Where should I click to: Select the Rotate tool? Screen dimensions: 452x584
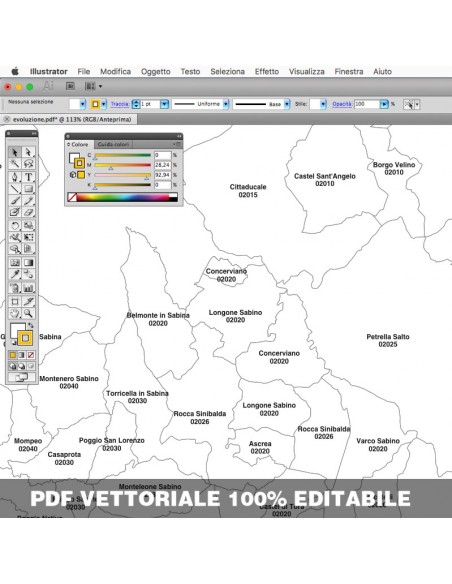(x=15, y=225)
